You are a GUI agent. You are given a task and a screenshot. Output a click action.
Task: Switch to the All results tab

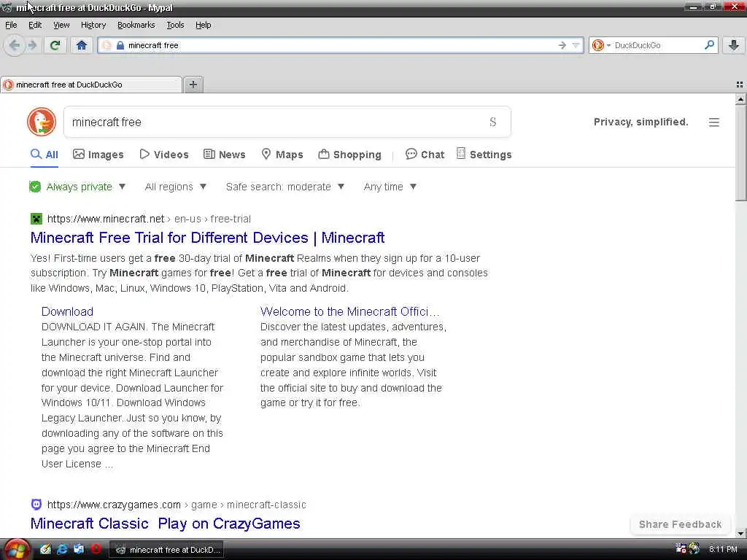point(44,155)
